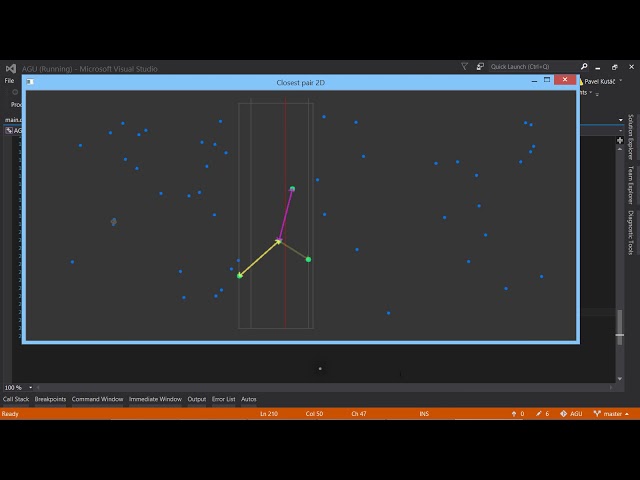
Task: Open the 100 % zoom dropdown
Action: coord(30,387)
